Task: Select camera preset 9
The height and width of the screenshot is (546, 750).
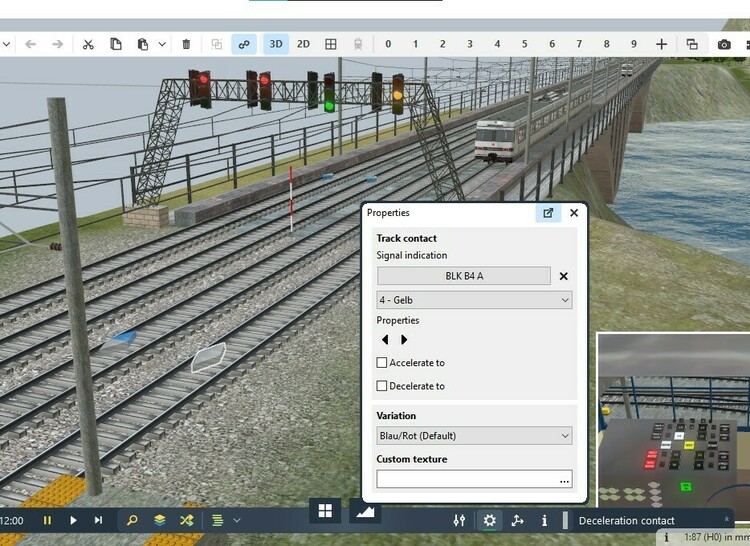Action: click(634, 44)
